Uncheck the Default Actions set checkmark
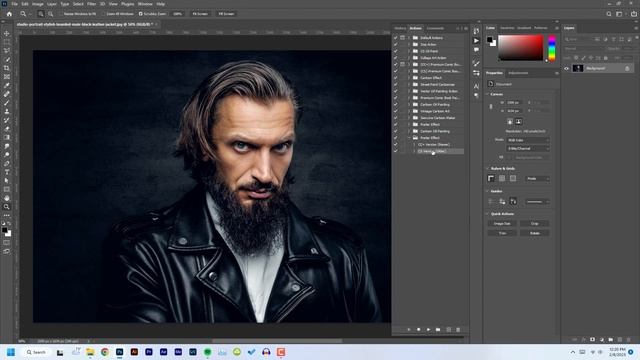This screenshot has height=360, width=640. click(395, 38)
